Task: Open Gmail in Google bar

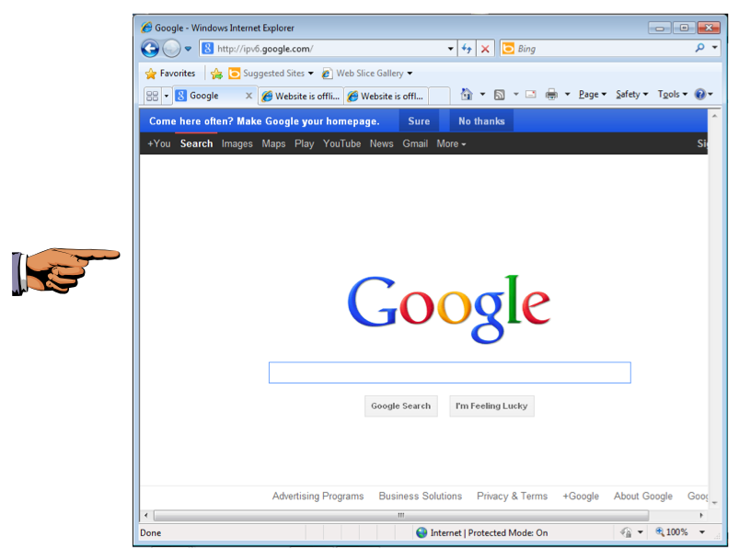Action: [415, 143]
